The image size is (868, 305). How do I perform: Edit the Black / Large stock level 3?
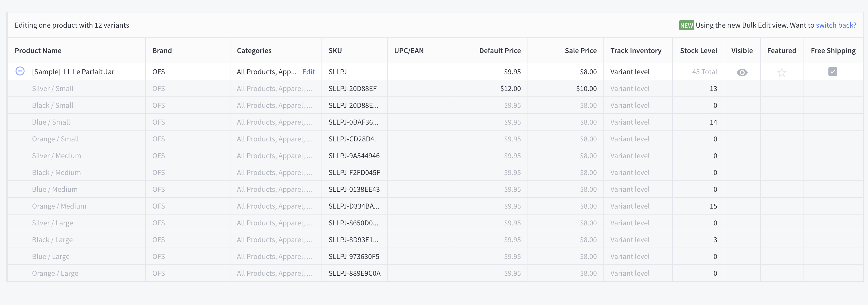[x=715, y=240]
